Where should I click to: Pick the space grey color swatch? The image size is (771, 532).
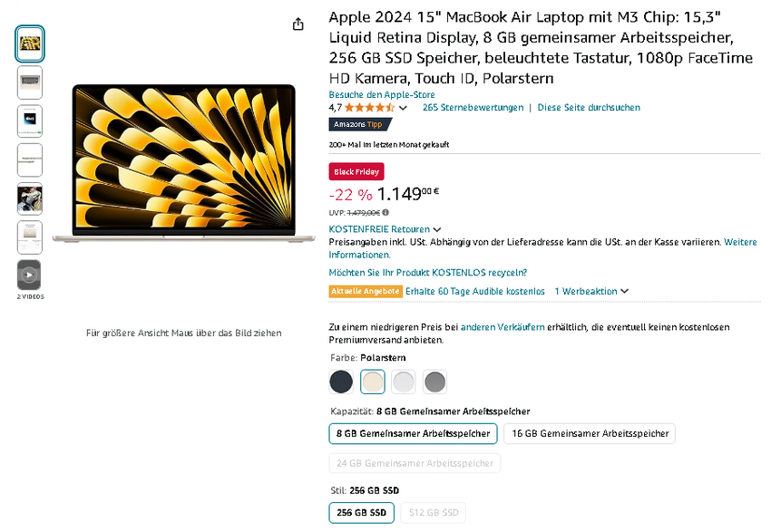click(434, 382)
